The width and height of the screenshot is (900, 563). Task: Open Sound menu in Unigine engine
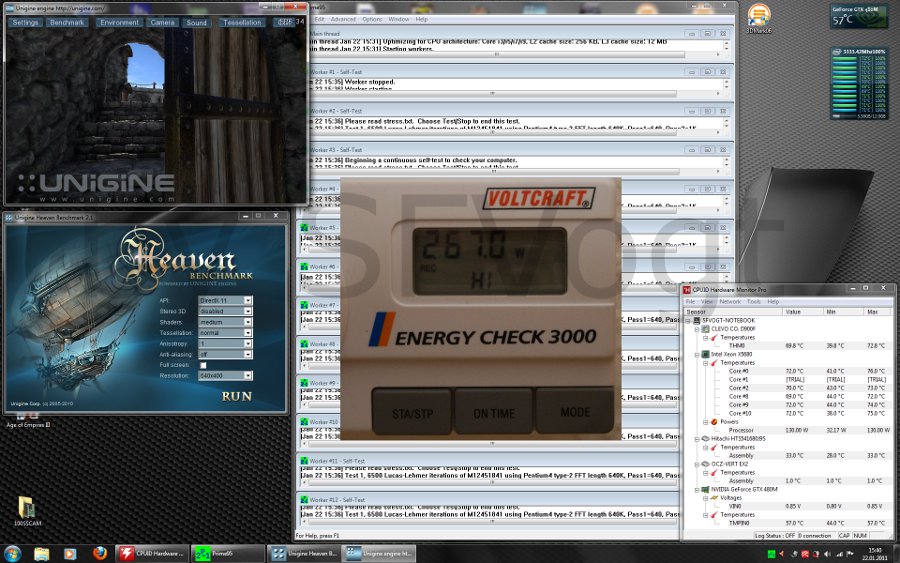coord(196,22)
